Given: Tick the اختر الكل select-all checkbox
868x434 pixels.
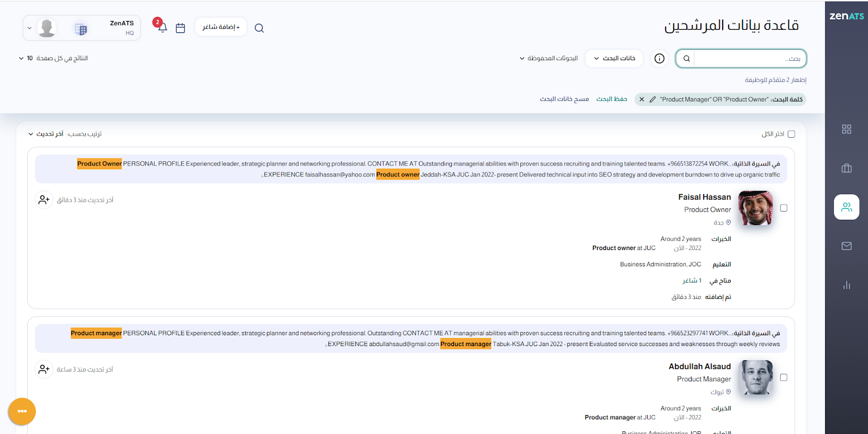Looking at the screenshot, I should [791, 134].
